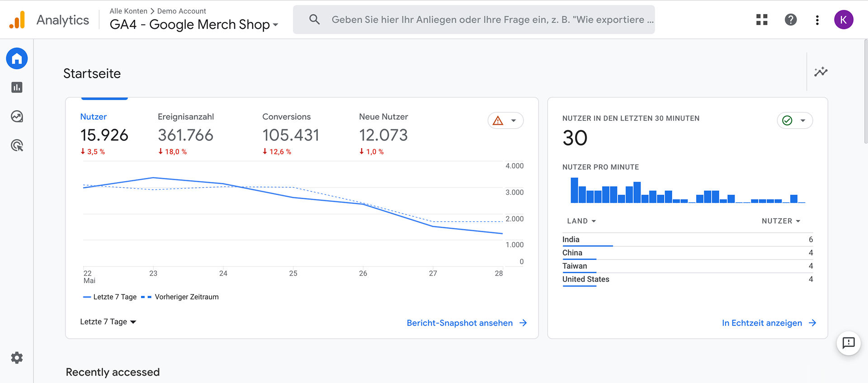Open the Help question mark icon
The image size is (868, 383).
tap(791, 19)
